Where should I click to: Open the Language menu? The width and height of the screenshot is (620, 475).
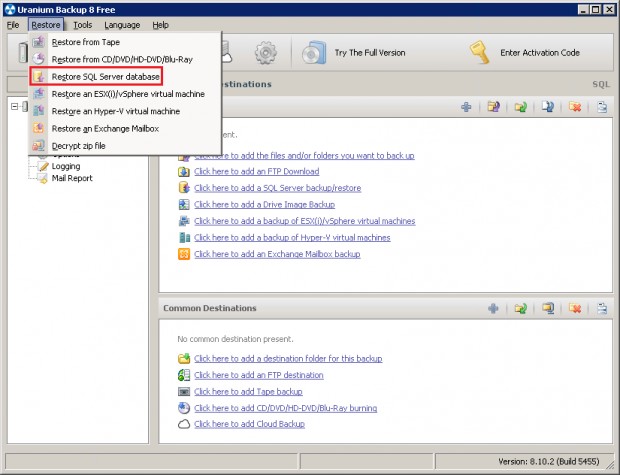(122, 25)
